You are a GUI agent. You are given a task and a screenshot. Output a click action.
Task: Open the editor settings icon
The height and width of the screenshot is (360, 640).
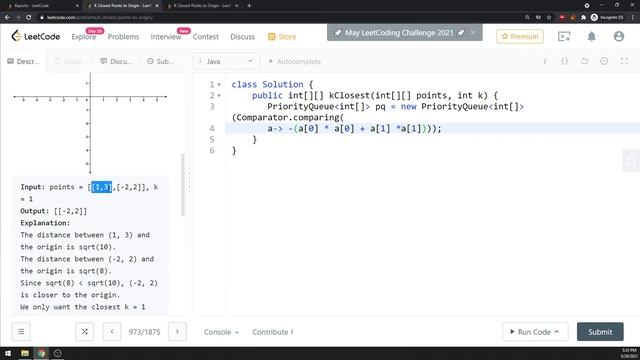(604, 61)
